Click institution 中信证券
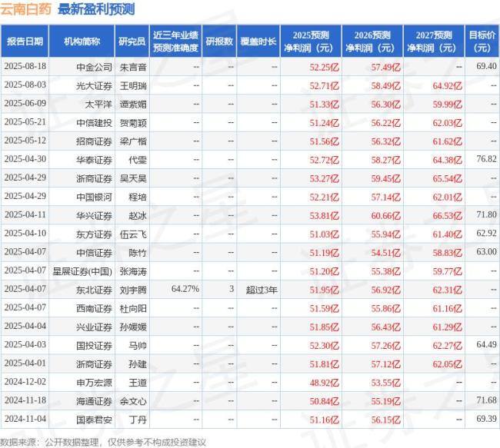Screen dimensions: 500x448 (94, 252)
